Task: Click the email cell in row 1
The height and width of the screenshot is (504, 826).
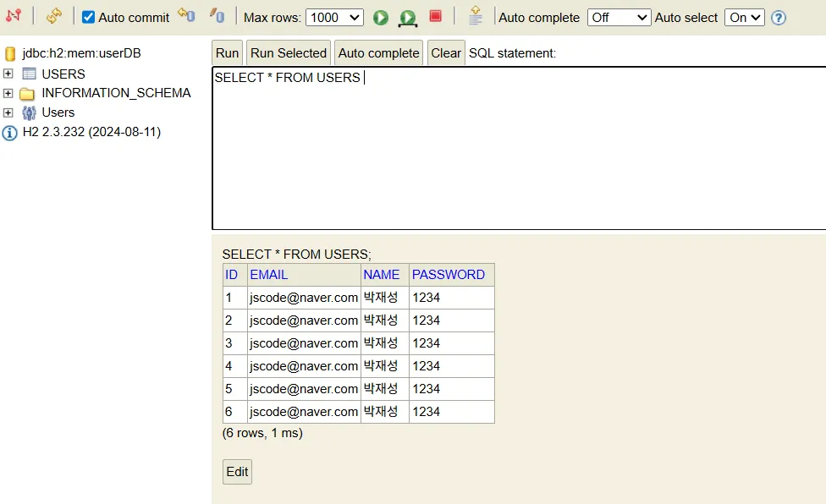Action: point(304,298)
